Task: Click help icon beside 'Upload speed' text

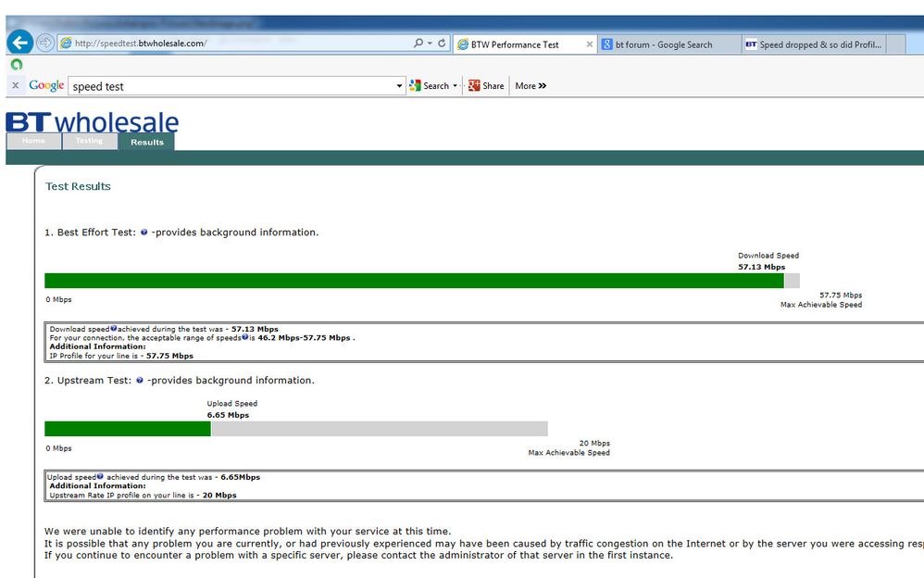Action: coord(100,476)
